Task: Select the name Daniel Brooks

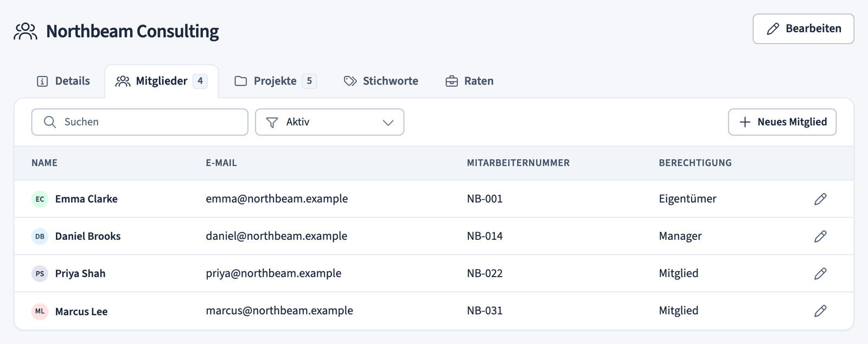Action: coord(88,236)
